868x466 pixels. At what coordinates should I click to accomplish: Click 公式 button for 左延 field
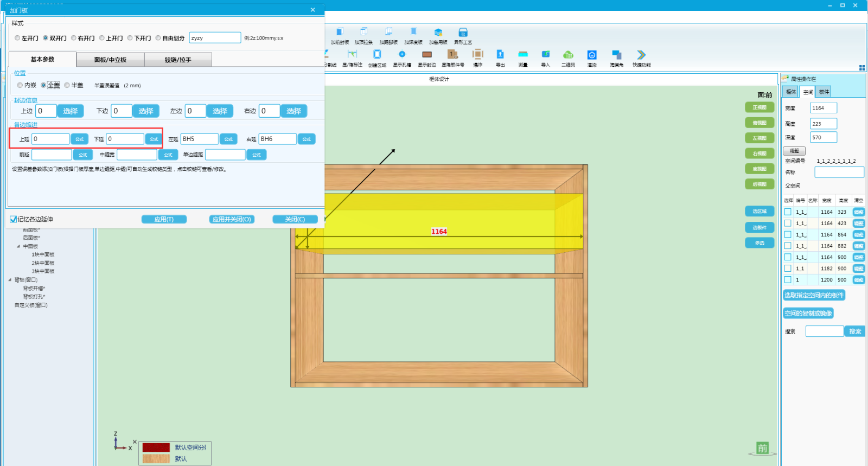tap(228, 139)
